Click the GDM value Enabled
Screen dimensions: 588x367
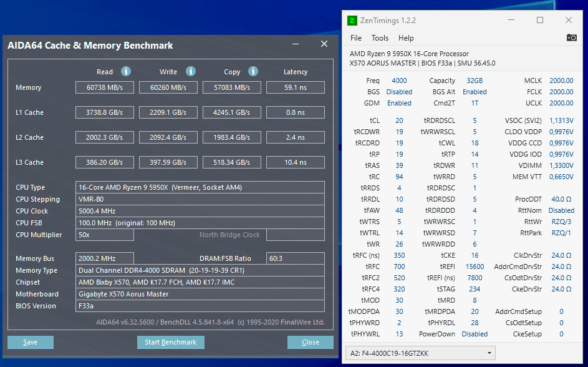coord(399,103)
